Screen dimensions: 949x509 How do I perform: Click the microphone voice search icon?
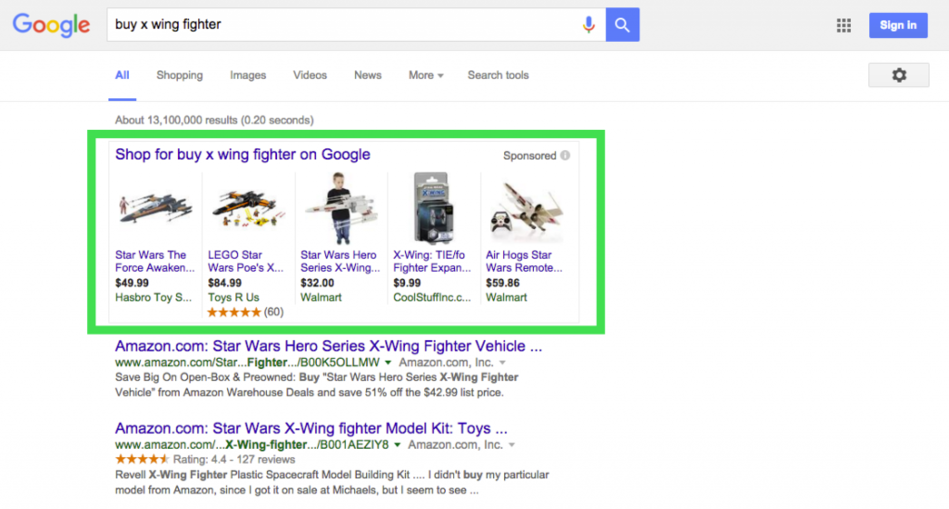[589, 25]
